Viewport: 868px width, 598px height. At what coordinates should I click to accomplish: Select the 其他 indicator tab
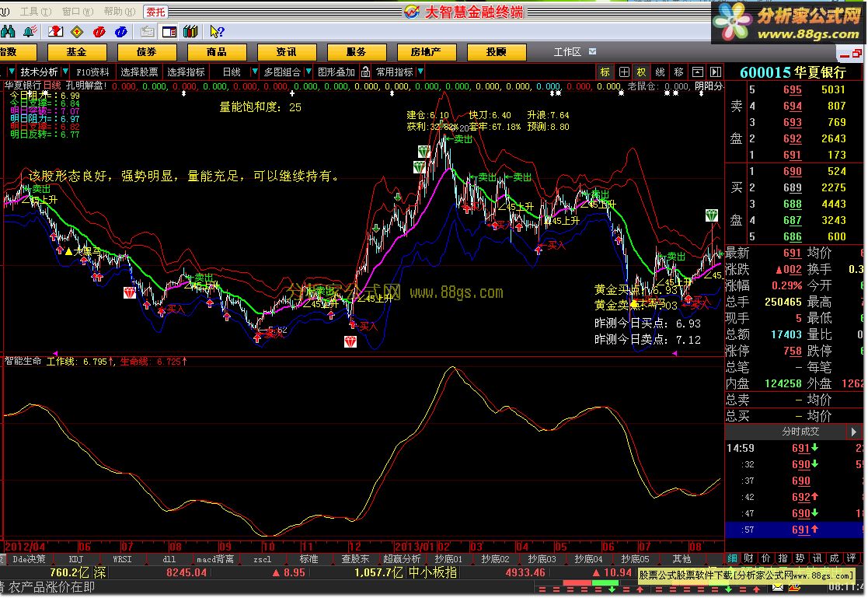coord(682,559)
